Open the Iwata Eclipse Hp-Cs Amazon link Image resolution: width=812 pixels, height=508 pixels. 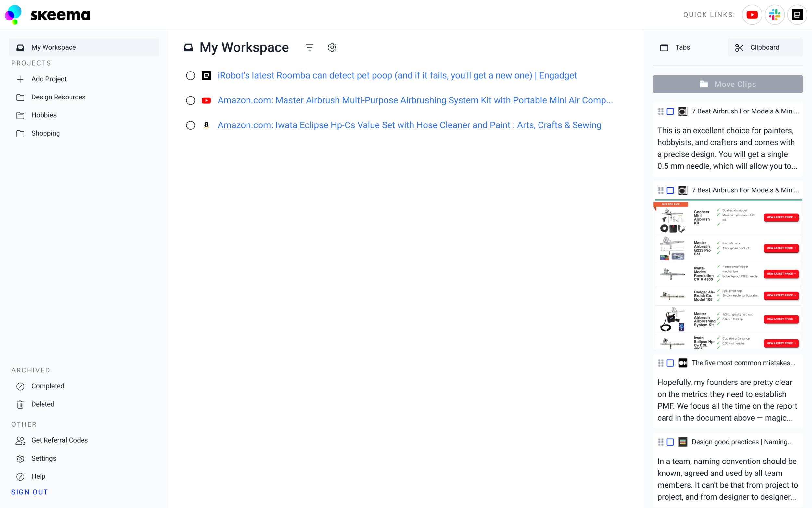pos(410,125)
